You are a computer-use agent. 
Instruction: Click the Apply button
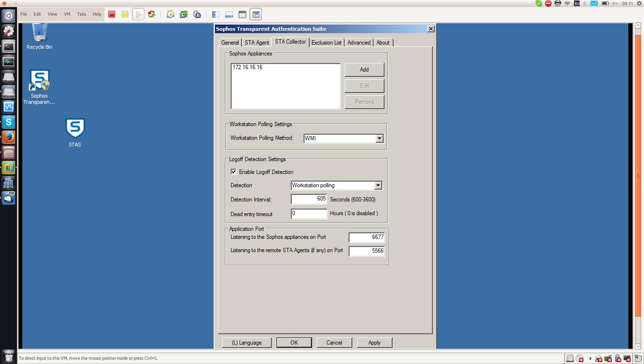coord(374,343)
